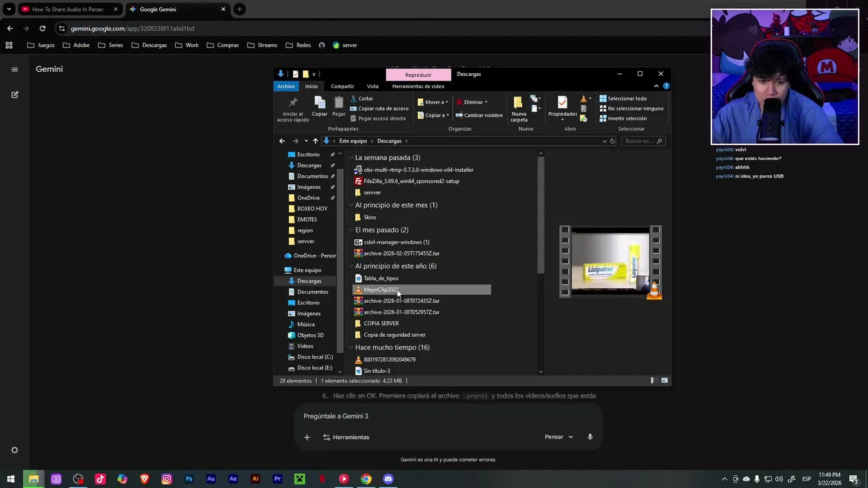Click the refresh icon in the Explorer address bar
Screen dimensions: 868x488
(612, 141)
